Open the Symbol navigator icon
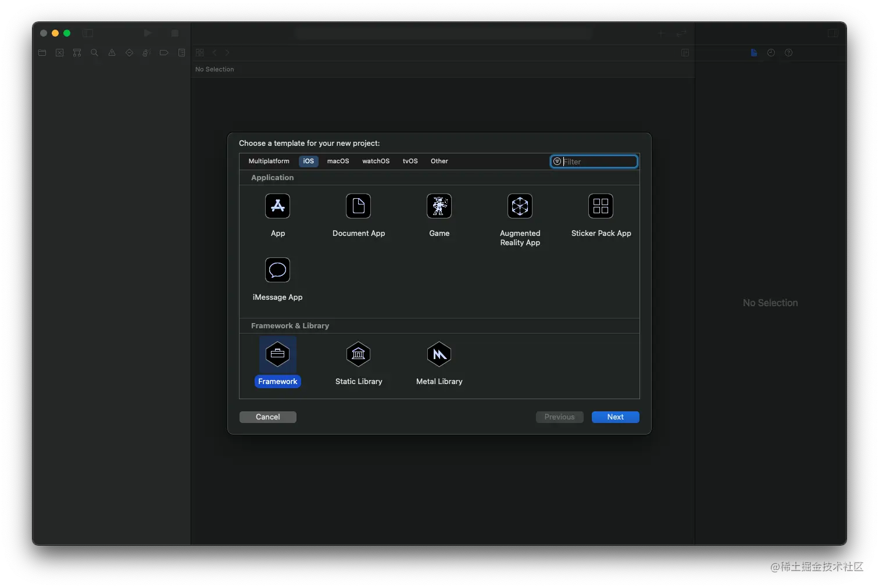The height and width of the screenshot is (588, 879). [77, 53]
